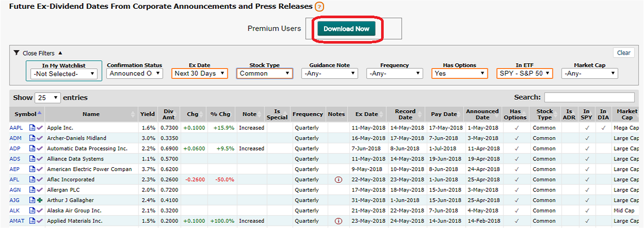Open the Has Options filter dropdown
This screenshot has width=644, height=228.
pyautogui.click(x=459, y=74)
